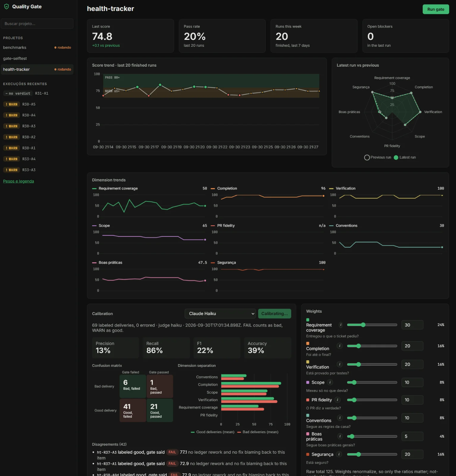This screenshot has height=476, width=456.
Task: Click the Last score value 74.8
Action: click(102, 36)
